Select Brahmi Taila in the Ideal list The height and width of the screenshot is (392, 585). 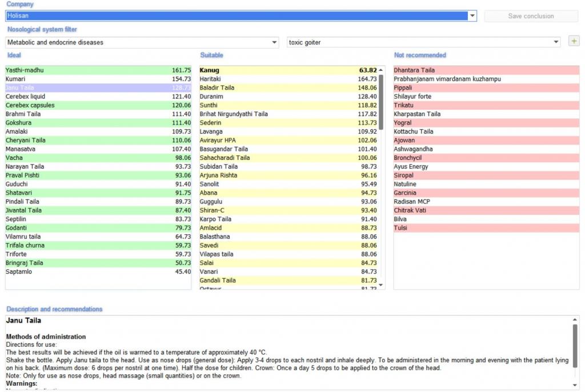98,114
